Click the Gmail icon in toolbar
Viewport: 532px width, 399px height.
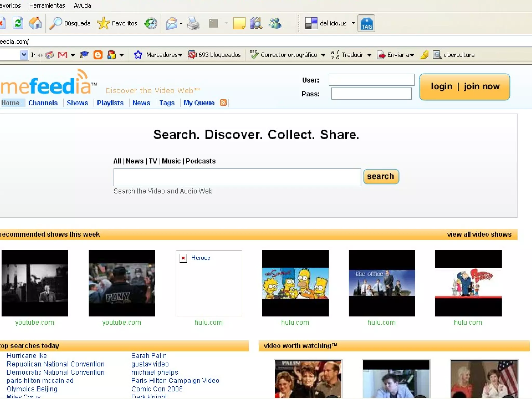coord(62,55)
